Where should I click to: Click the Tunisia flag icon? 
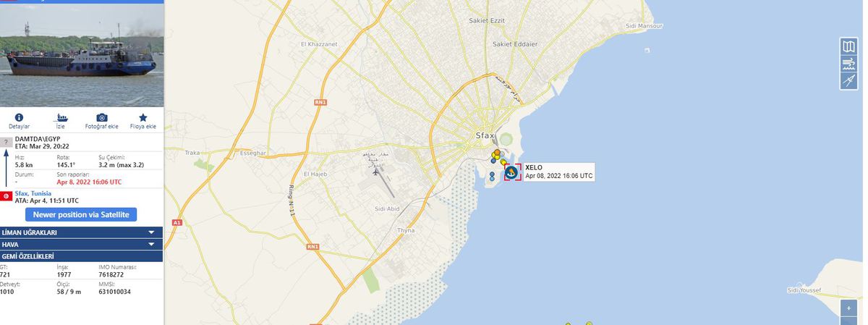[x=6, y=196]
